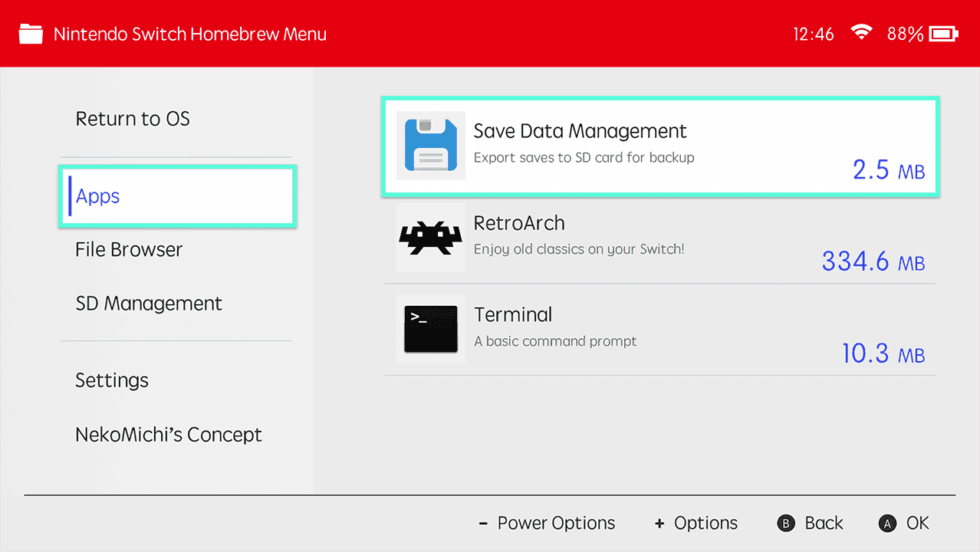Click the 10.3 MB size value
This screenshot has width=980, height=552.
click(883, 353)
